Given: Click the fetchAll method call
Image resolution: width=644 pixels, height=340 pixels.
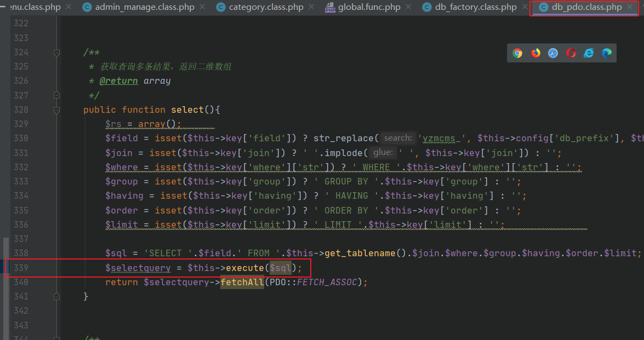Looking at the screenshot, I should 242,282.
